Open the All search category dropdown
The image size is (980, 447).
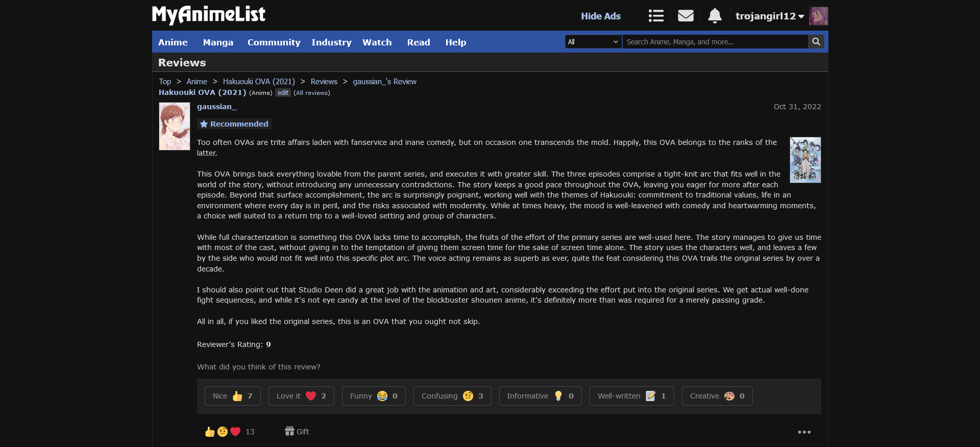tap(593, 42)
